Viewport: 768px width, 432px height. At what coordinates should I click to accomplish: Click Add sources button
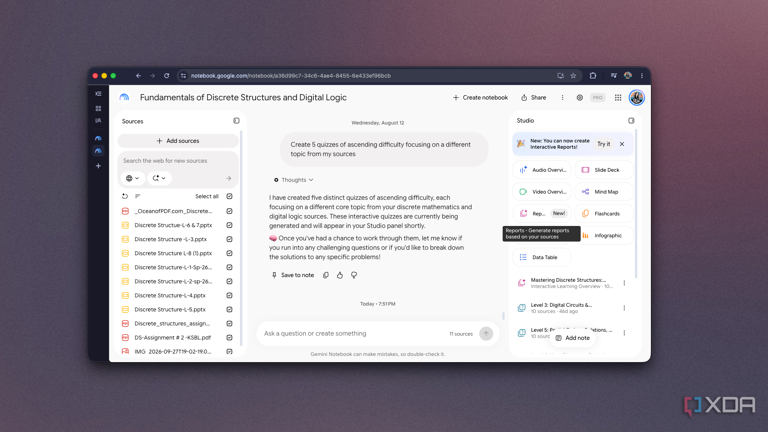point(178,141)
